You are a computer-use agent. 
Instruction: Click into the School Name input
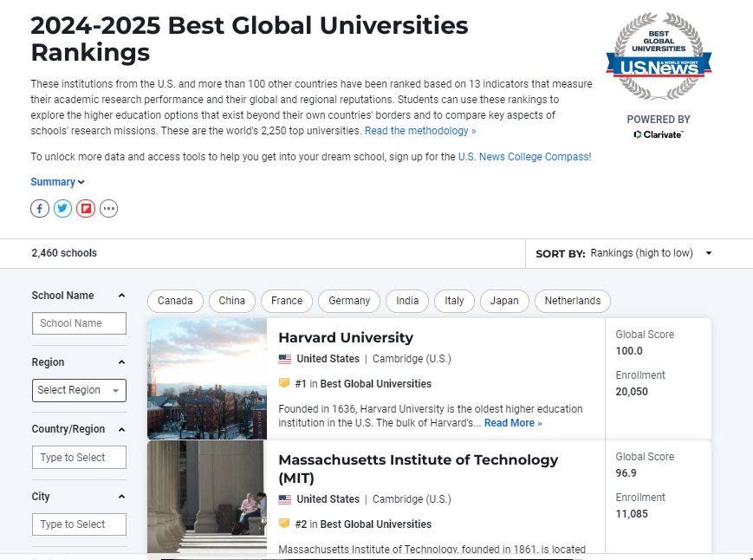pyautogui.click(x=79, y=323)
